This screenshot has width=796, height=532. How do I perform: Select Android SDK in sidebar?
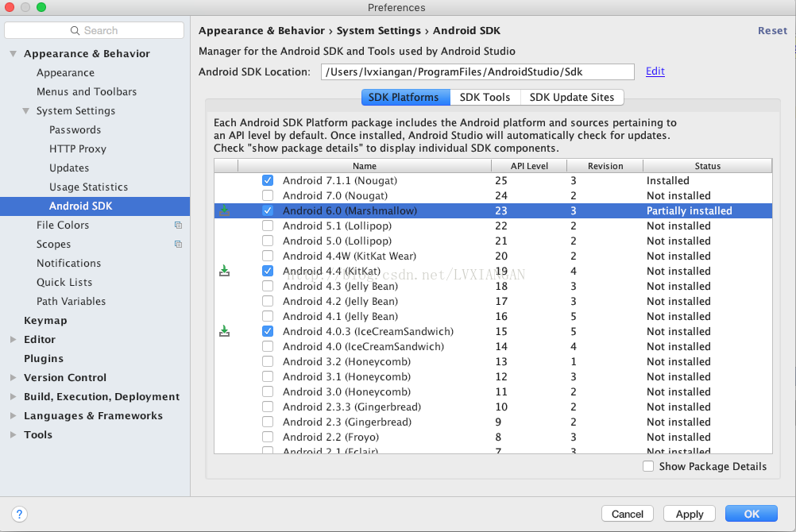tap(95, 206)
